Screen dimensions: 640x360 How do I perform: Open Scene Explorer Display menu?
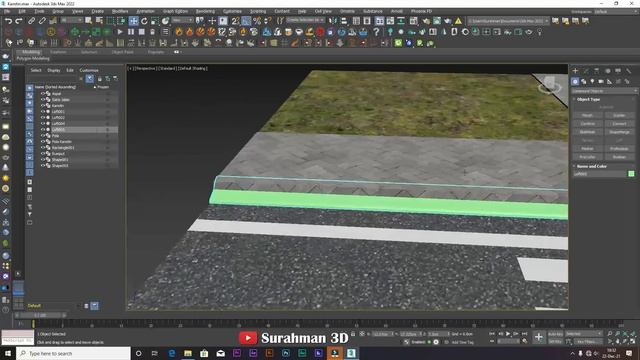(53, 70)
